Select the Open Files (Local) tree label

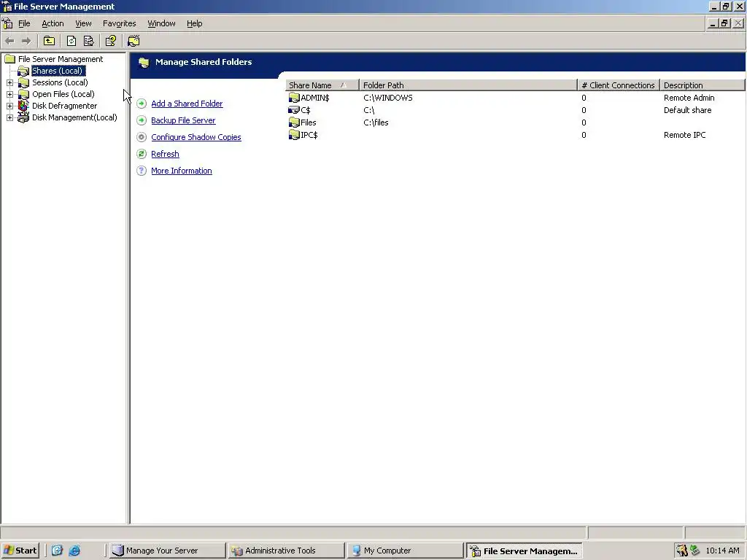coord(63,94)
